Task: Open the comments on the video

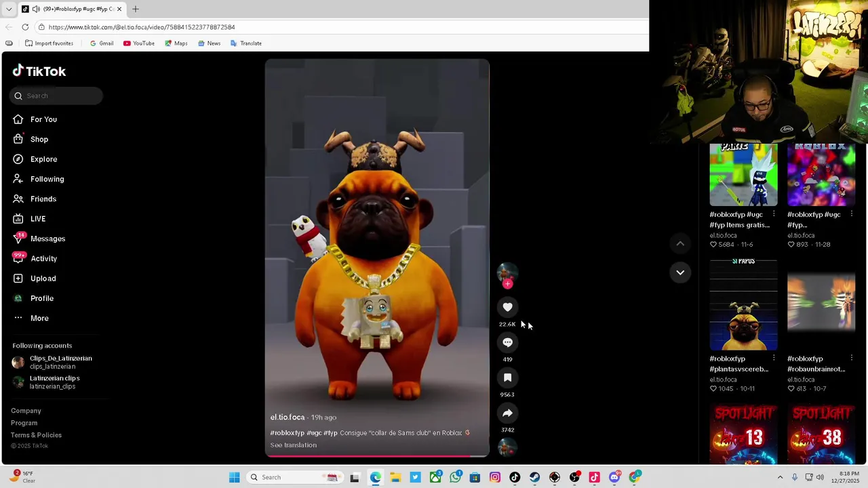Action: click(507, 342)
